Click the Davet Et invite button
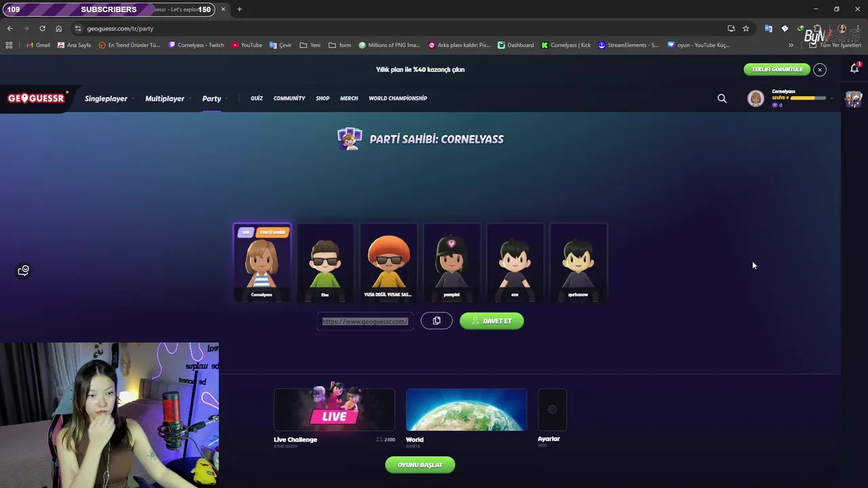 coord(492,321)
